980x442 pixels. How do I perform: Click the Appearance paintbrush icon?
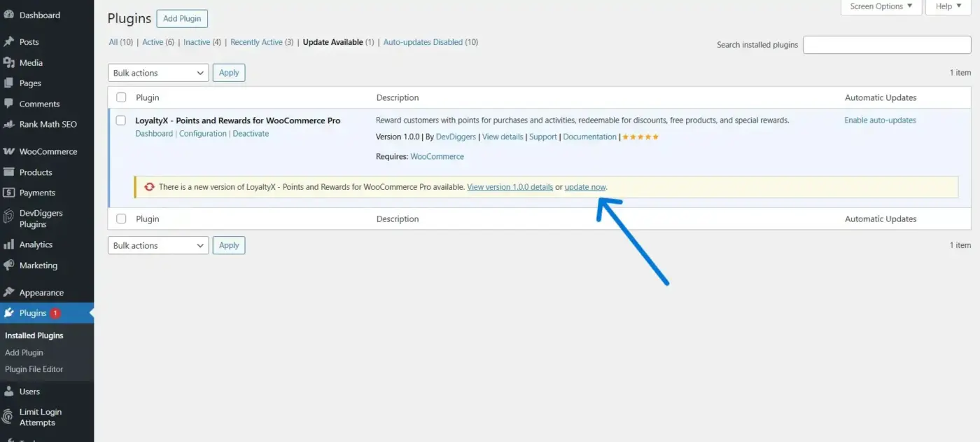pyautogui.click(x=8, y=293)
